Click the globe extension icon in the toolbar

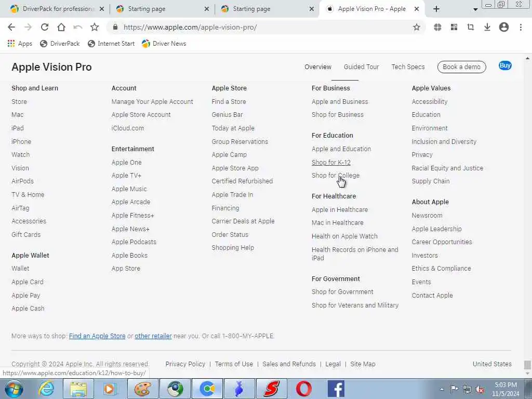point(437,27)
